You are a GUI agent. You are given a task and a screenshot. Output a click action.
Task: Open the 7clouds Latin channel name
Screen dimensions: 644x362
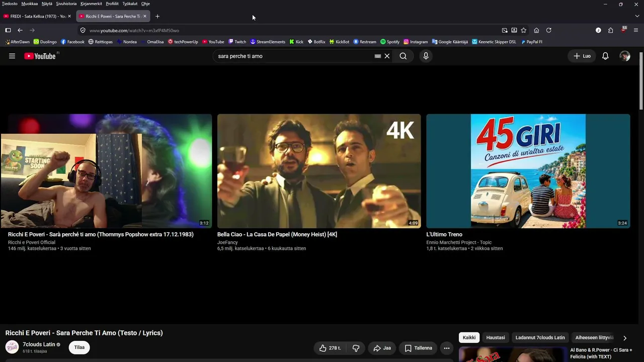coord(39,344)
